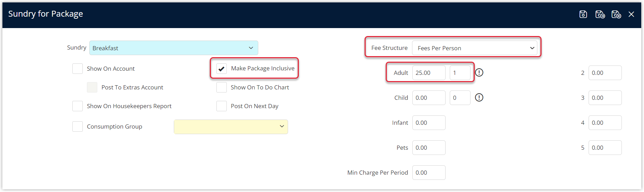Click the Adult rate field 25.00
Screen dimensions: 644x192
(x=429, y=73)
